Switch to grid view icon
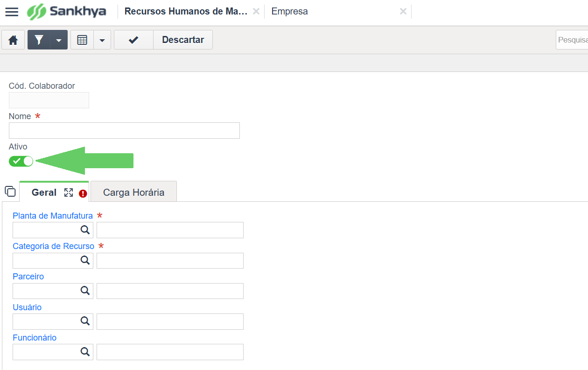588x370 pixels. pos(82,40)
